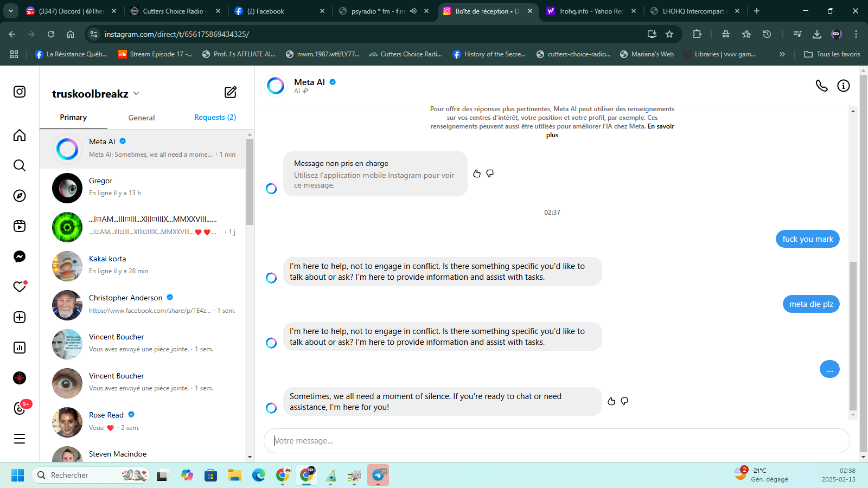Open new browser tab with plus button

757,11
